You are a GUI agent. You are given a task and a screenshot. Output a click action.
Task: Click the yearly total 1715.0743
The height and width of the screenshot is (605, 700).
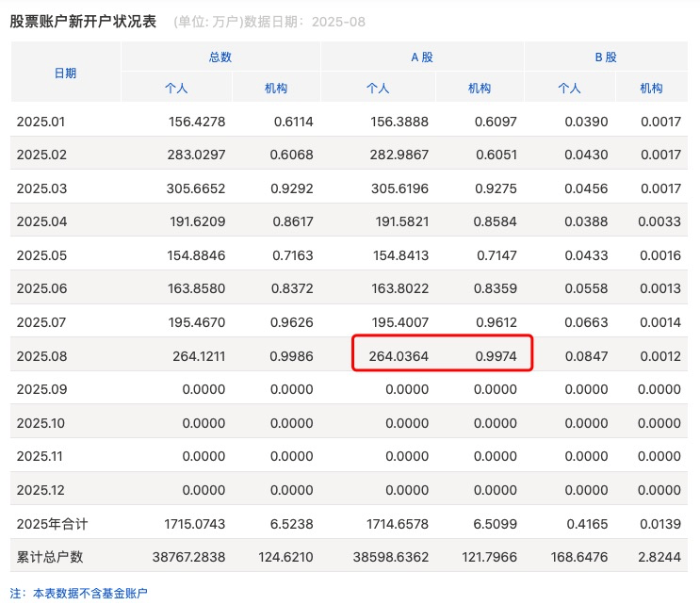[x=195, y=524]
